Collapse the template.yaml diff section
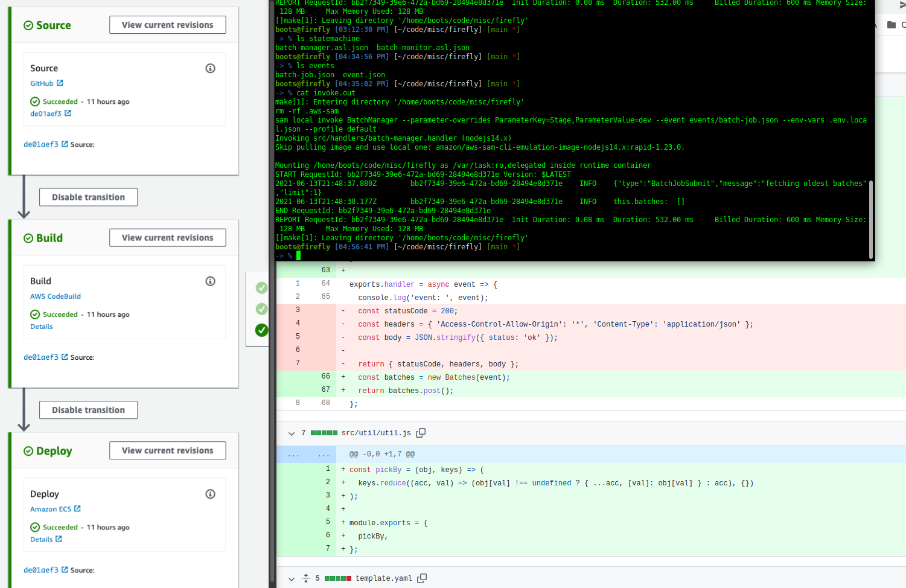 pyautogui.click(x=292, y=579)
